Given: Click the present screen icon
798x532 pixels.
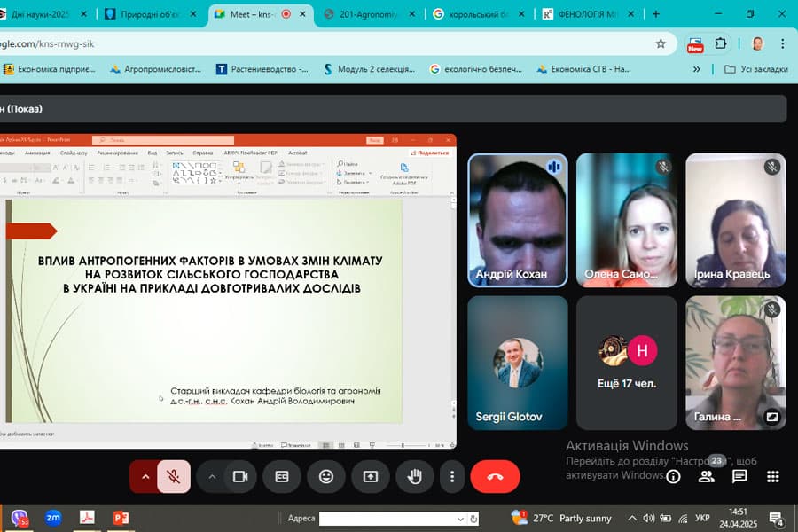Looking at the screenshot, I should point(371,476).
